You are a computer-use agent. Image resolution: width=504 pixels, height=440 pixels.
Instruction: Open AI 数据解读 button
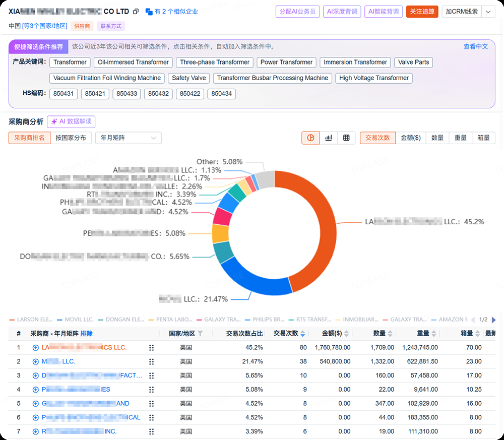pos(71,121)
